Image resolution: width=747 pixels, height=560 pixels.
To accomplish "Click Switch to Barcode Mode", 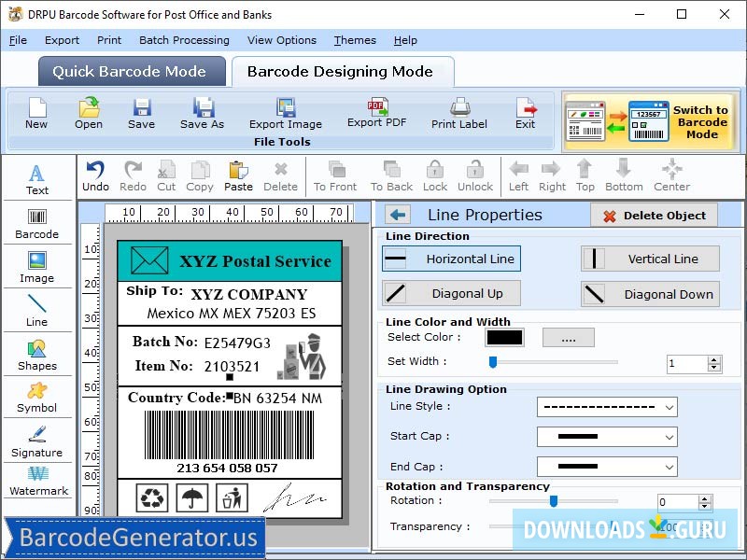I will tap(700, 119).
